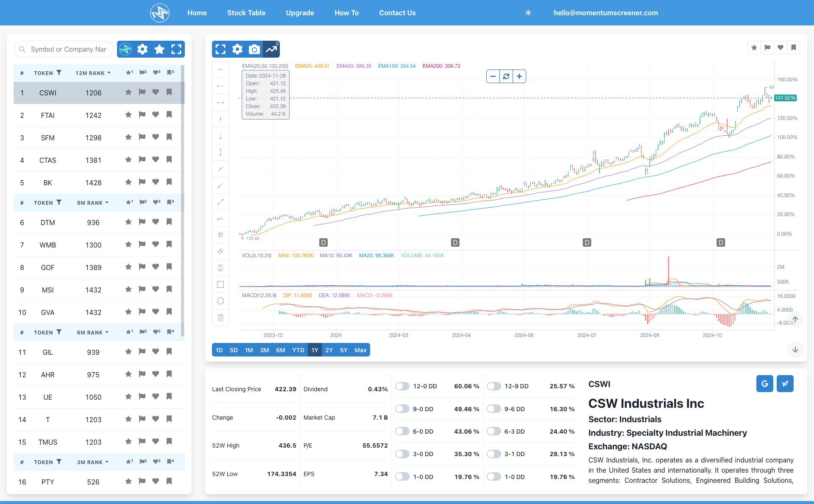Toggle the 3-1 DD switch
Viewport: 814px width, 504px height.
[x=494, y=454]
